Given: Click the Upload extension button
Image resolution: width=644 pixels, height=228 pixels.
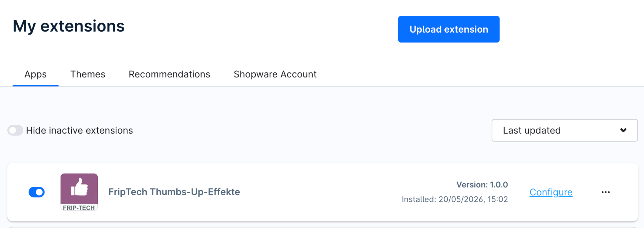Looking at the screenshot, I should 449,29.
